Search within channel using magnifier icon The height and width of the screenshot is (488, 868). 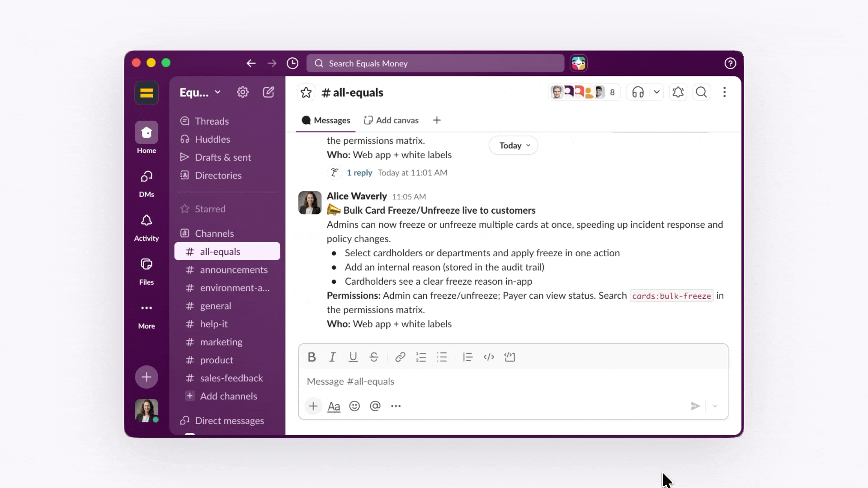coord(701,92)
